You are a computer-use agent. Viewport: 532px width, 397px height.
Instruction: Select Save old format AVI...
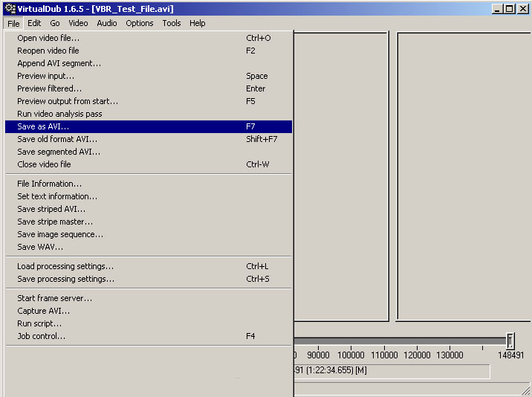149,139
